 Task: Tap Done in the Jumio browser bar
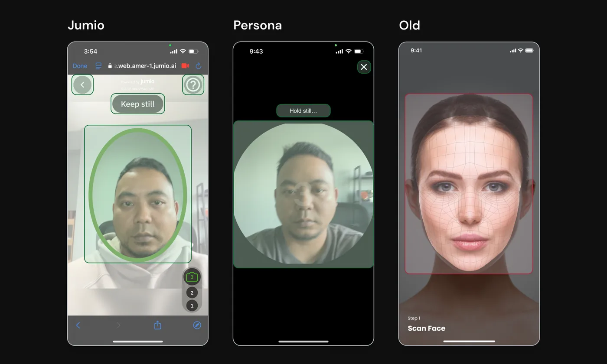pos(80,66)
